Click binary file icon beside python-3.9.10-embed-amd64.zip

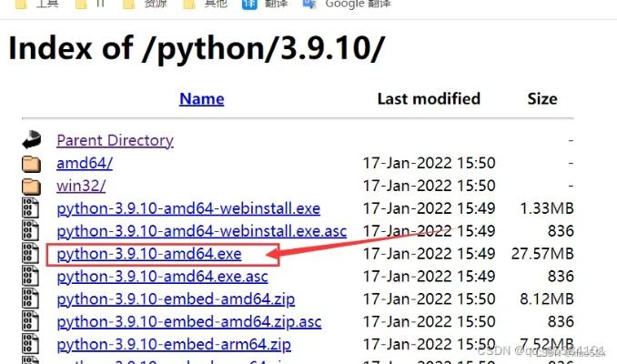click(32, 299)
